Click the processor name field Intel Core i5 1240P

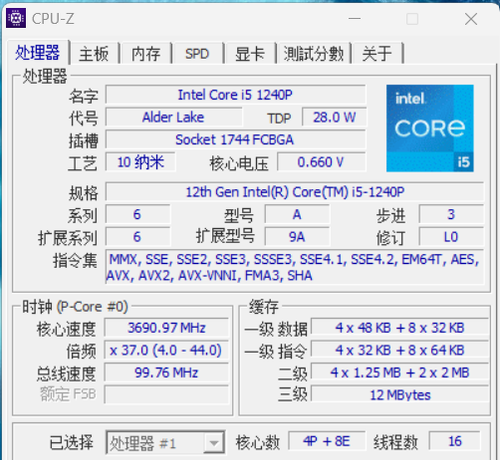[x=235, y=95]
